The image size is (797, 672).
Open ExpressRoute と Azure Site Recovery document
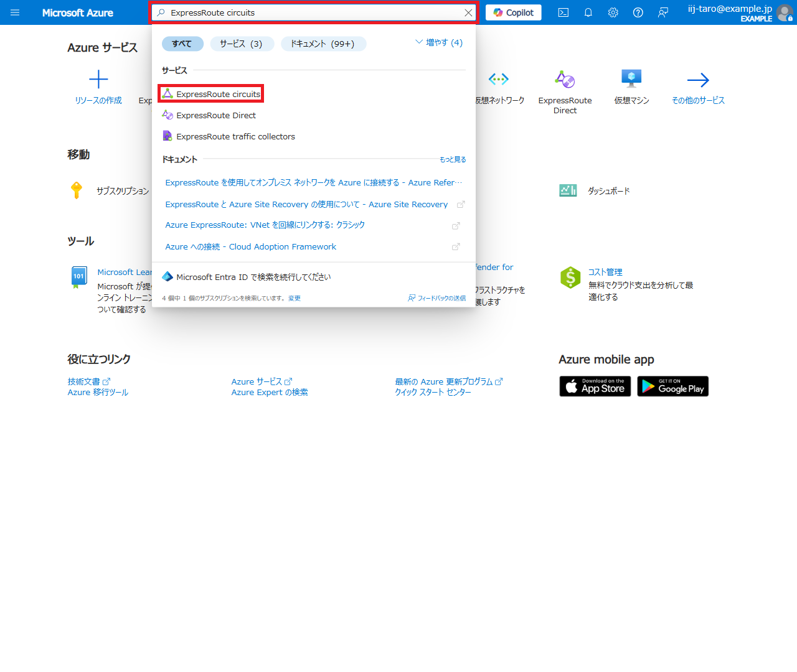[306, 204]
